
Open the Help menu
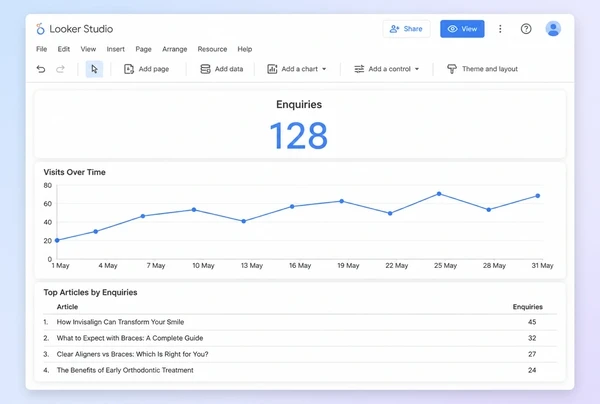(x=245, y=49)
